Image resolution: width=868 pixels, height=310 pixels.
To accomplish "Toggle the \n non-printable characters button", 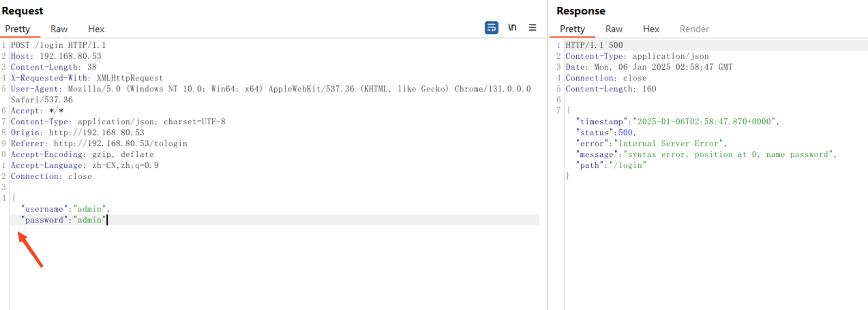I will (512, 28).
